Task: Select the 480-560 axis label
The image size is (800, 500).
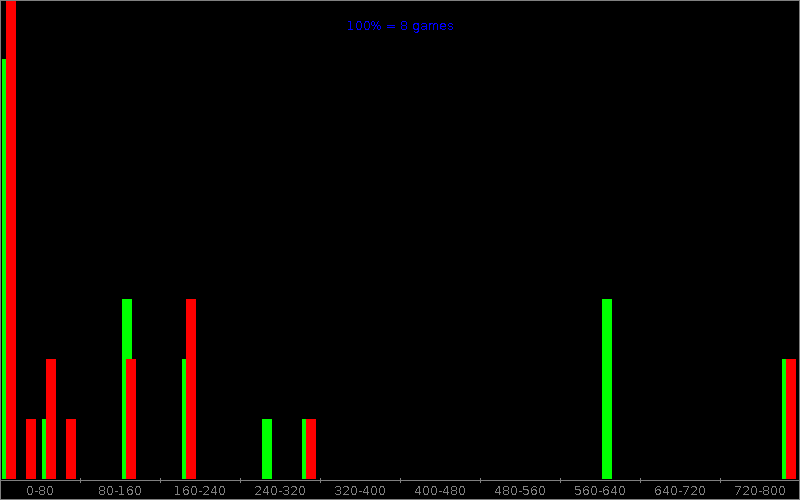Action: 520,491
